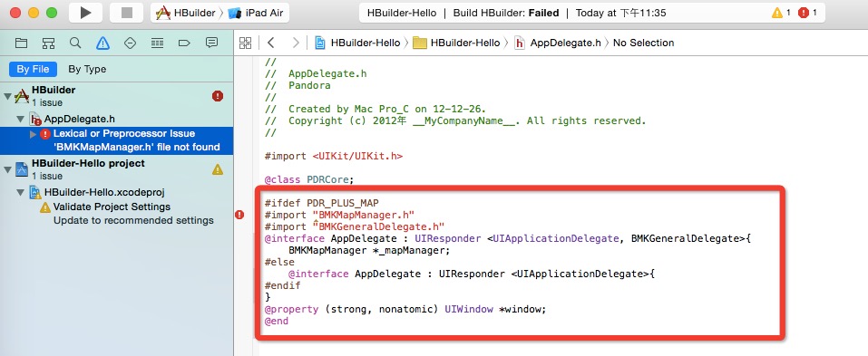Run the project with the Play button
868x356 pixels.
point(85,13)
